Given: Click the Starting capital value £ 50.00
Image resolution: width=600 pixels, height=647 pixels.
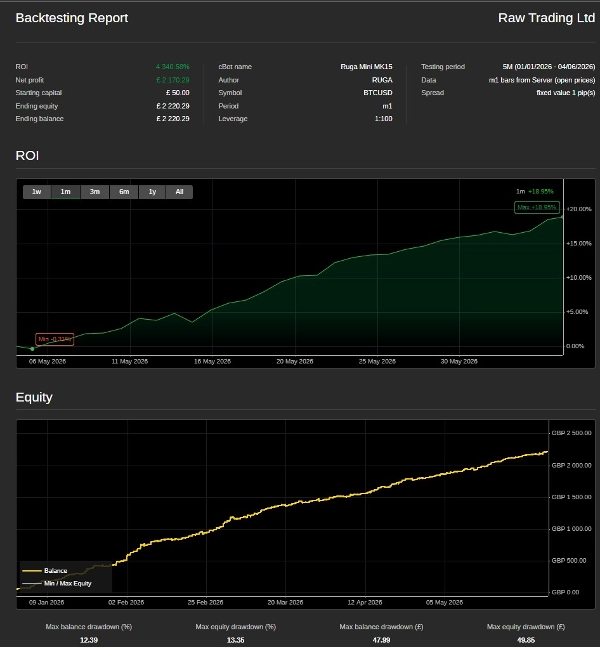Looking at the screenshot, I should tap(178, 93).
